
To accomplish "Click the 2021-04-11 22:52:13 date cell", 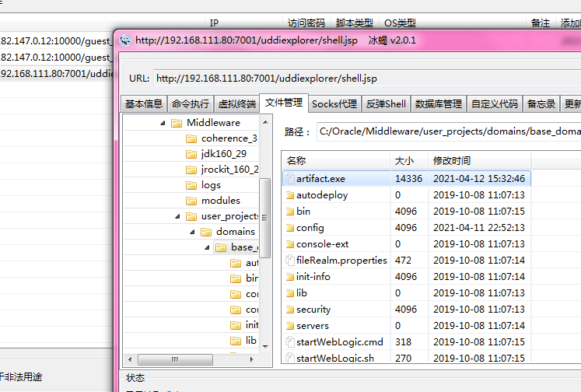I will (x=479, y=228).
